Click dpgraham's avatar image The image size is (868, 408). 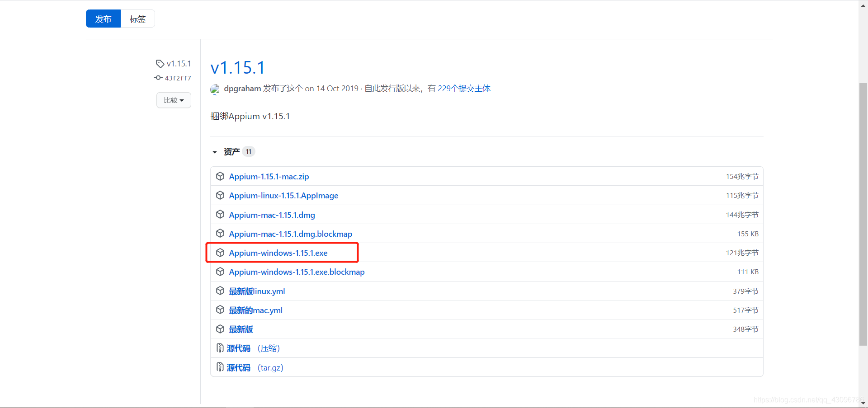[x=215, y=89]
